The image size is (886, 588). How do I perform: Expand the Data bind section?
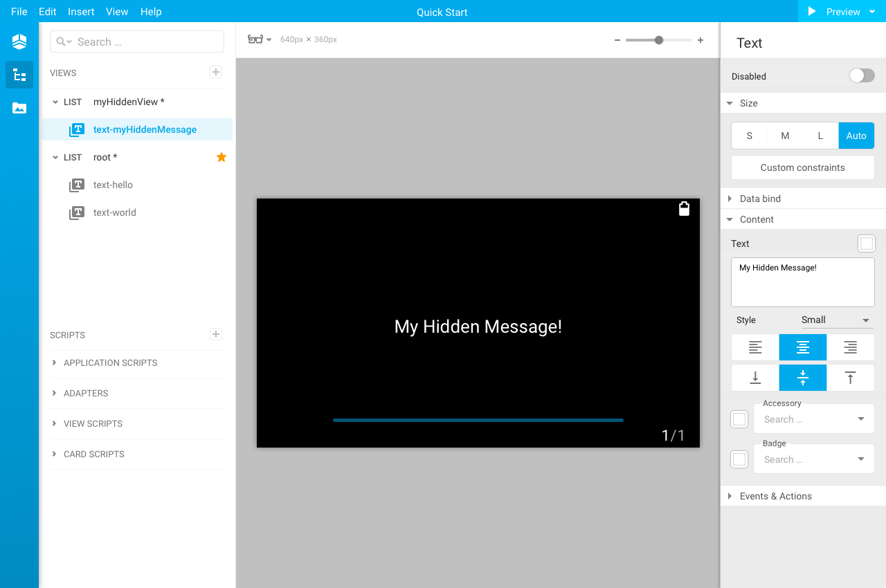[730, 199]
